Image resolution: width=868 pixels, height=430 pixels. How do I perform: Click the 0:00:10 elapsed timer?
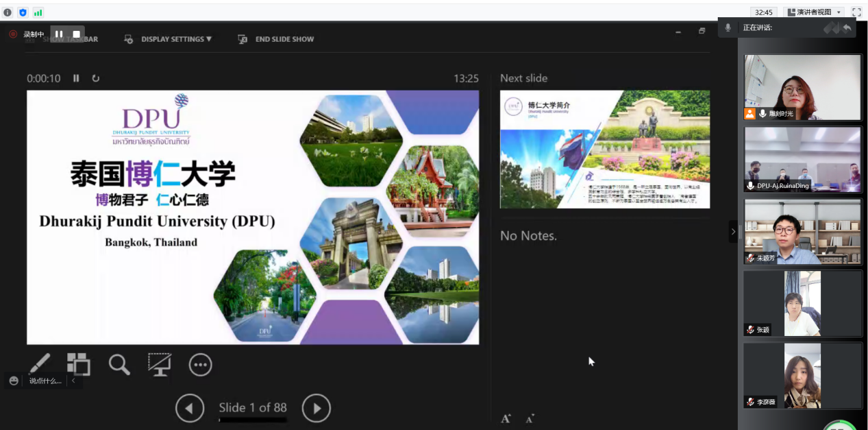tap(44, 78)
